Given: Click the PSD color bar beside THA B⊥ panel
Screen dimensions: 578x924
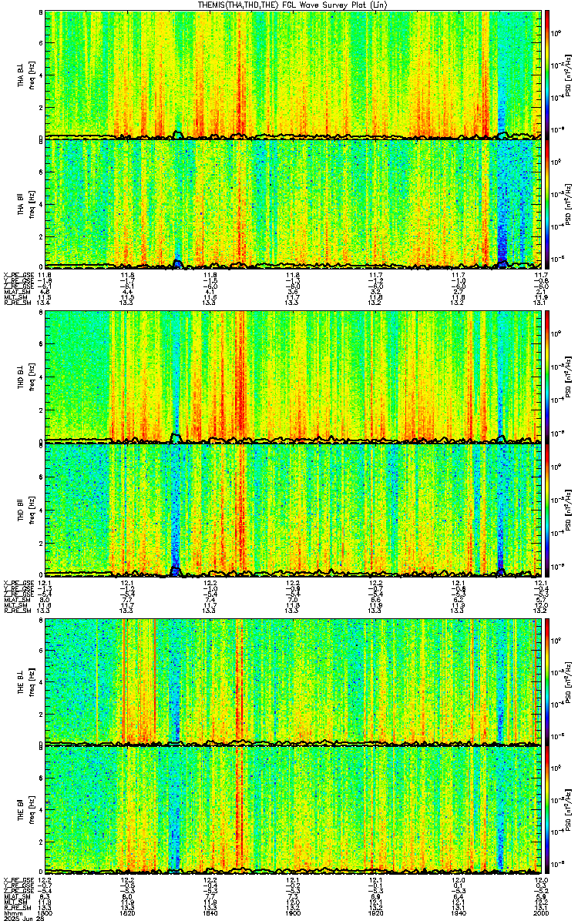Looking at the screenshot, I should coord(547,73).
